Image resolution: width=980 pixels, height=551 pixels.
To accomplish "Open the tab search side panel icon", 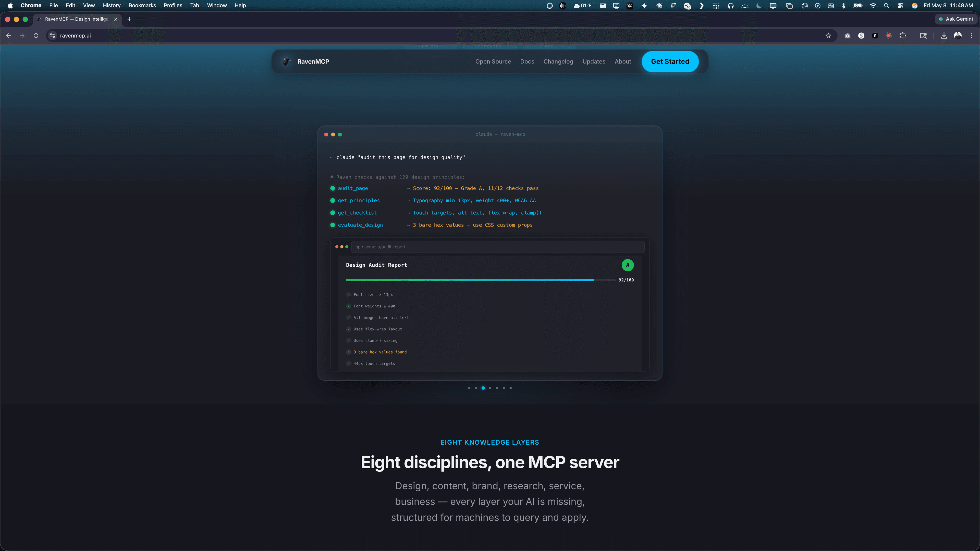I will (923, 36).
